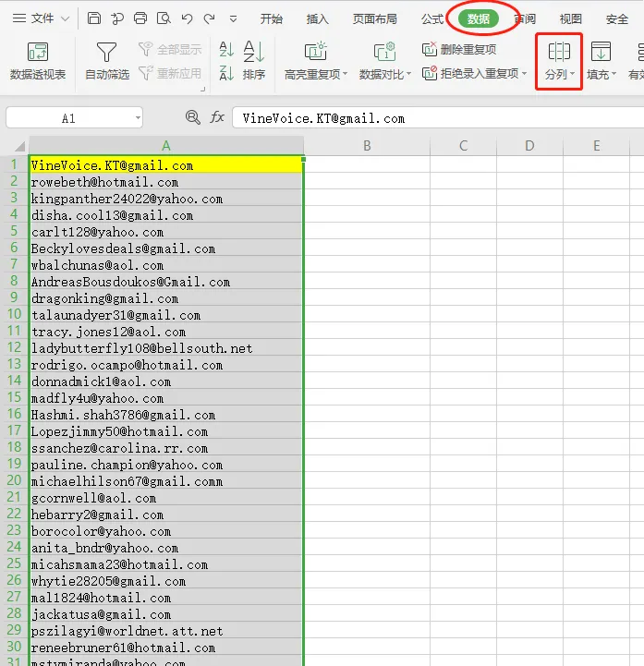This screenshot has height=666, width=644.
Task: Switch to the 页面布局 tab
Action: pyautogui.click(x=375, y=18)
